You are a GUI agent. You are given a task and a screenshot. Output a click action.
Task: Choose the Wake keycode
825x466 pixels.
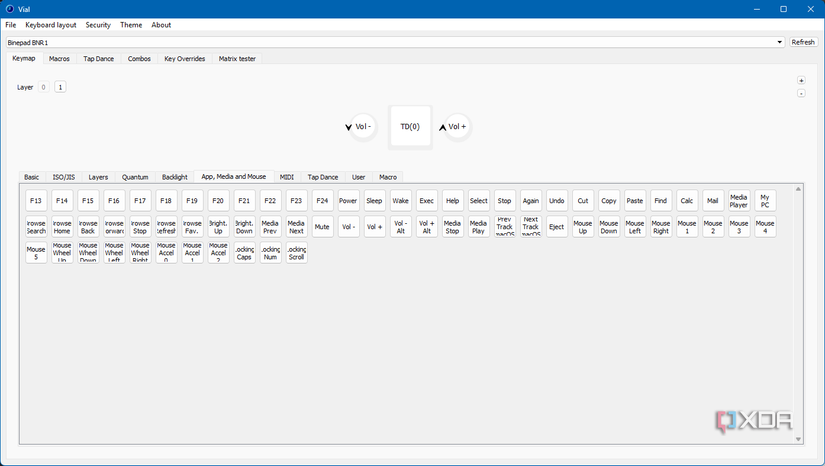(x=400, y=200)
